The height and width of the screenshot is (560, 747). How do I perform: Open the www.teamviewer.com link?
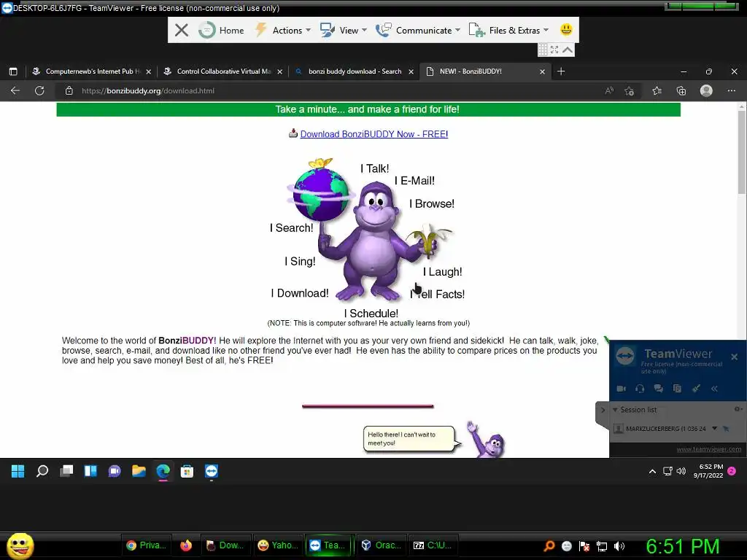coord(708,449)
